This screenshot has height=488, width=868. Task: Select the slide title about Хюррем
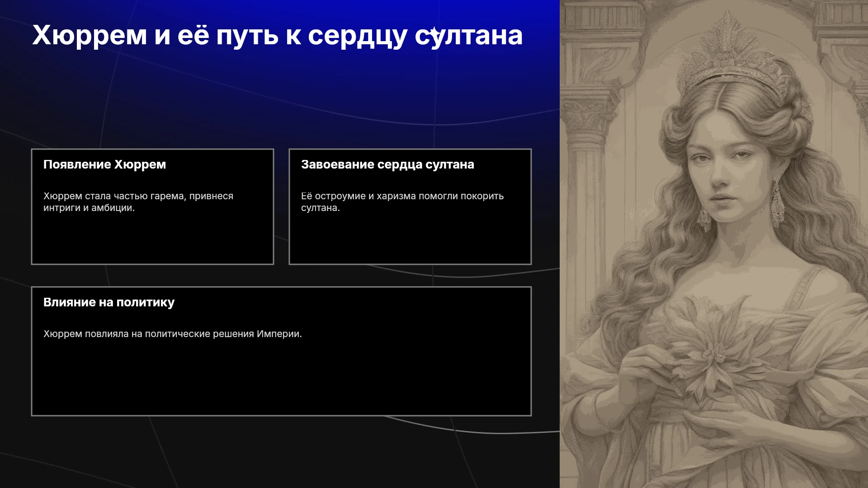[278, 35]
